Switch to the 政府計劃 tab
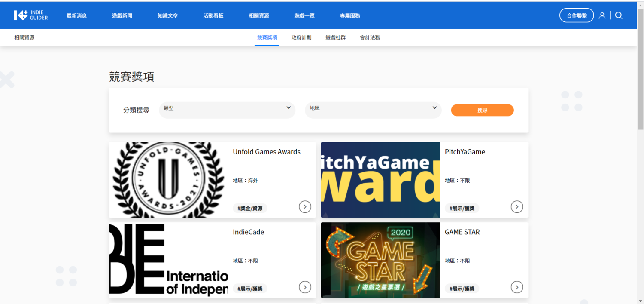This screenshot has width=644, height=304. pyautogui.click(x=301, y=37)
